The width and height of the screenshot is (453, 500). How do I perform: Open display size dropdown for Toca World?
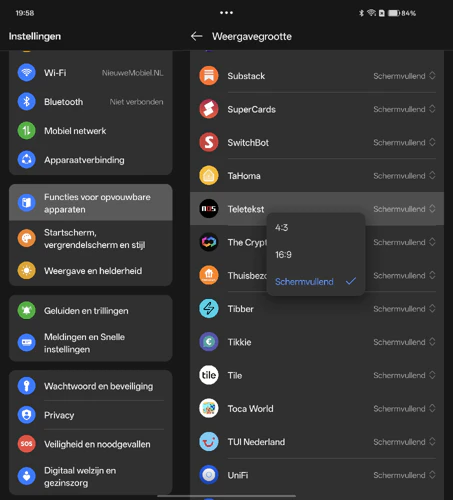[404, 408]
